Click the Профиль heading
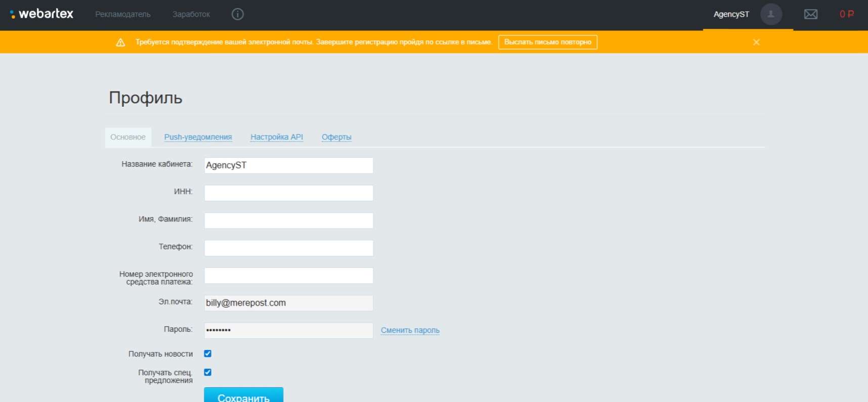 (146, 98)
